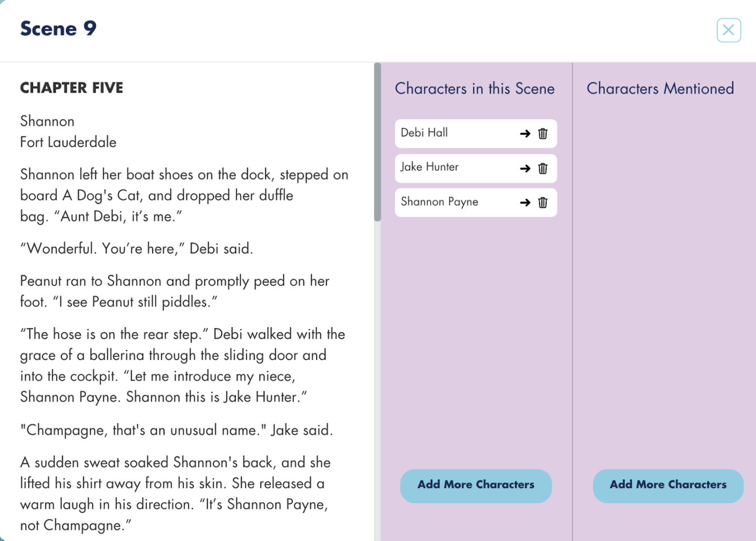Click the Characters Mentioned heading

pos(660,88)
